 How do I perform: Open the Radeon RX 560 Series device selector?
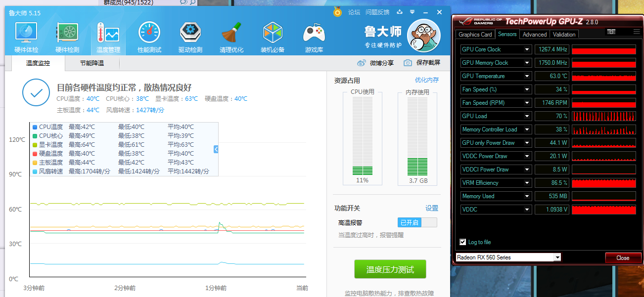click(508, 257)
